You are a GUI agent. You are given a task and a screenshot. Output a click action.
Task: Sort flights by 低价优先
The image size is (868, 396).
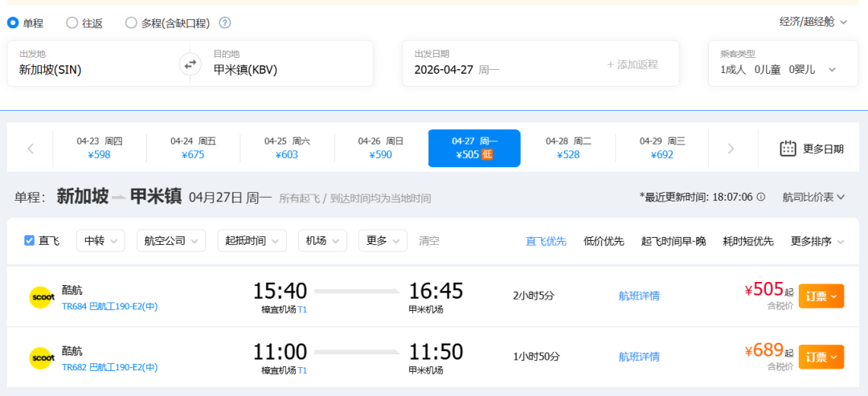coord(604,241)
